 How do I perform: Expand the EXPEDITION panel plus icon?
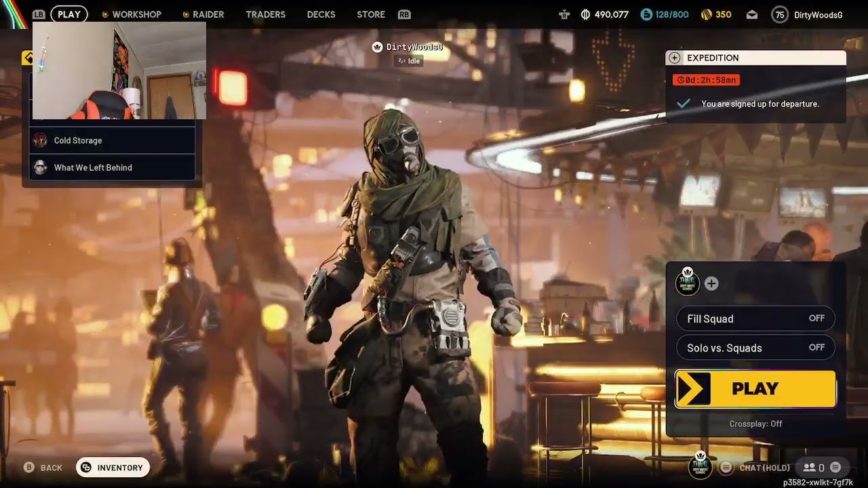tap(674, 58)
